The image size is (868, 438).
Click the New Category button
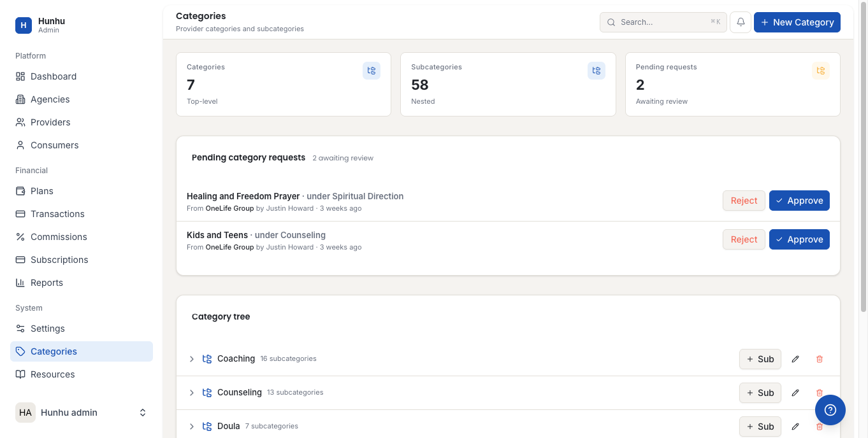pyautogui.click(x=797, y=22)
